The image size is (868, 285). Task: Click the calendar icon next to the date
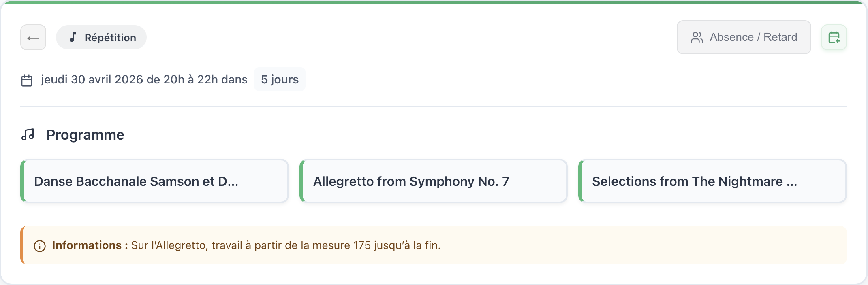tap(27, 79)
